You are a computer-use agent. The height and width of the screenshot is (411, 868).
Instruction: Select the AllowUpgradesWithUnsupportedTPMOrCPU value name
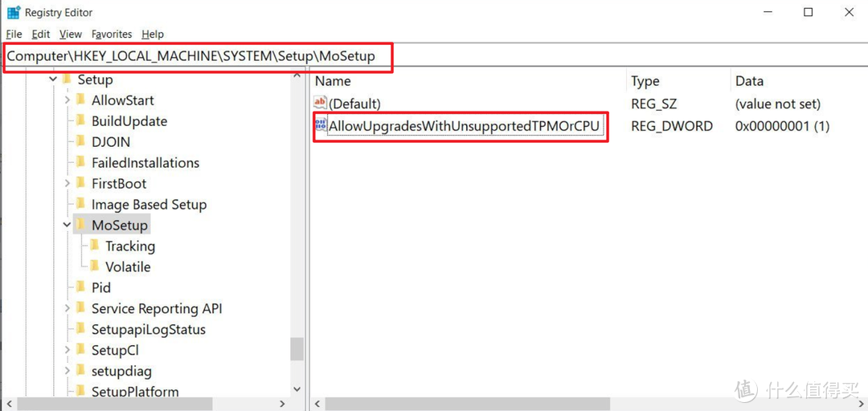464,126
